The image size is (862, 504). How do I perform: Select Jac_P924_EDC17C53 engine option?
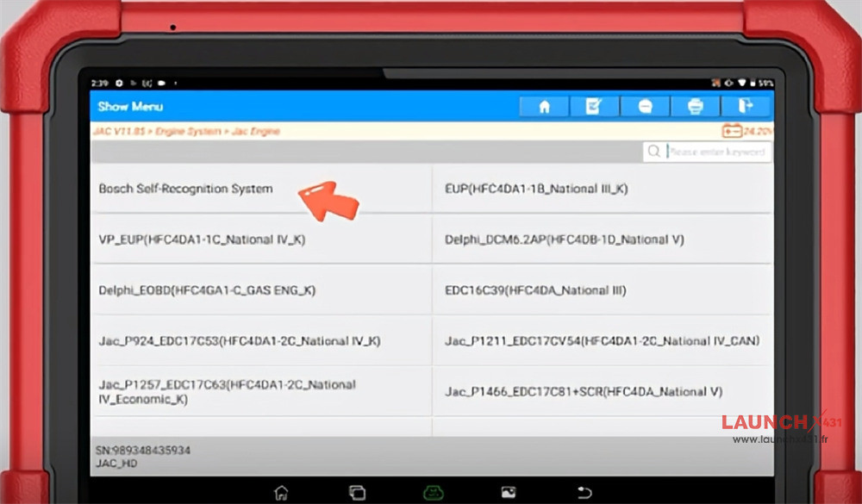point(240,341)
